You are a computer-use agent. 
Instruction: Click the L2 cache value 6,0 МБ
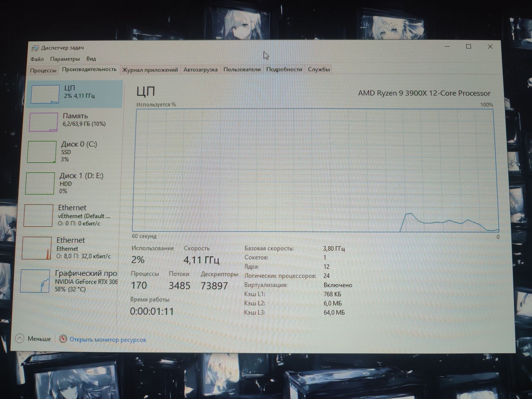[333, 303]
